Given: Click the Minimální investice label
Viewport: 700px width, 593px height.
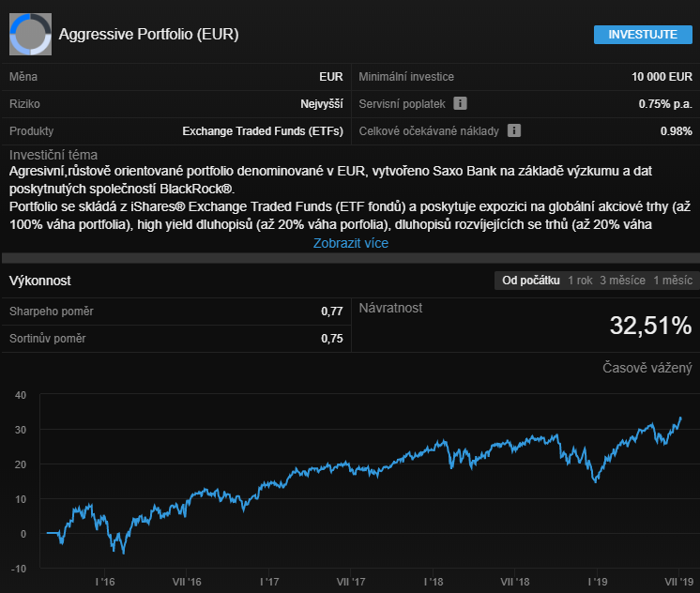Looking at the screenshot, I should [x=406, y=77].
